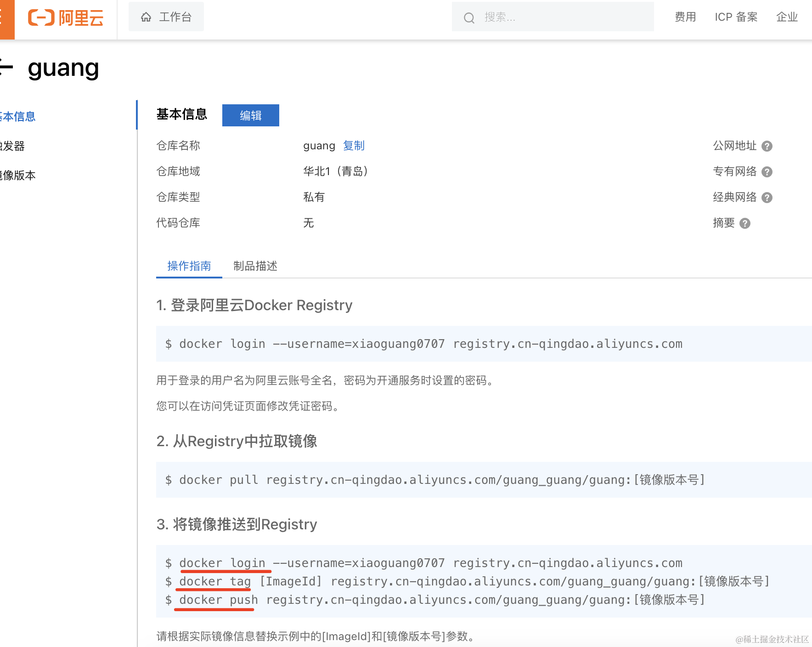
Task: Click heading 3. 将镜像推送到Registry
Action: tap(237, 524)
